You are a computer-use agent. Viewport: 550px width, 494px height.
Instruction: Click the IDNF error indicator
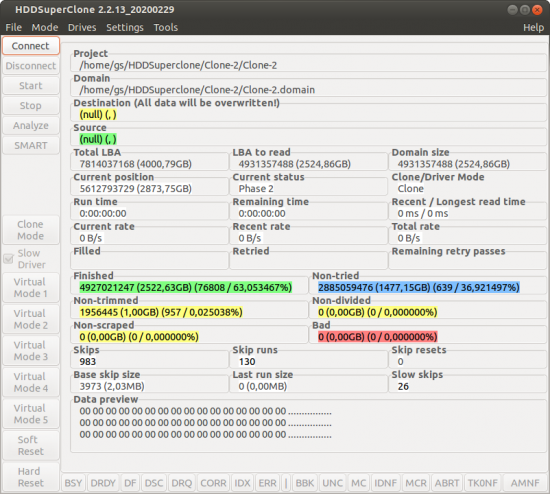pyautogui.click(x=385, y=483)
